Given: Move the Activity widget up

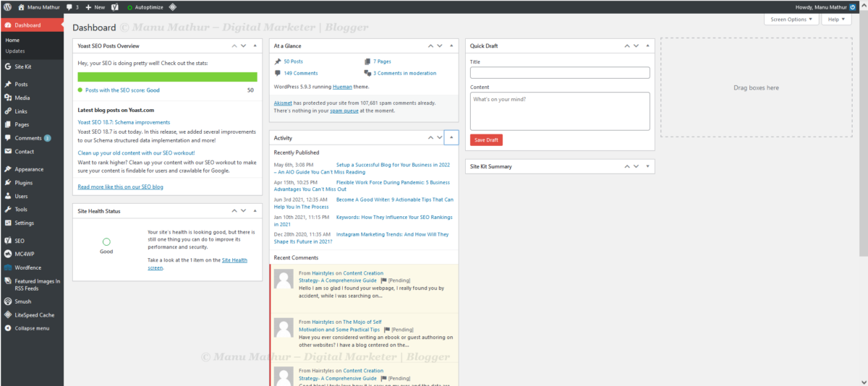Looking at the screenshot, I should click(430, 137).
